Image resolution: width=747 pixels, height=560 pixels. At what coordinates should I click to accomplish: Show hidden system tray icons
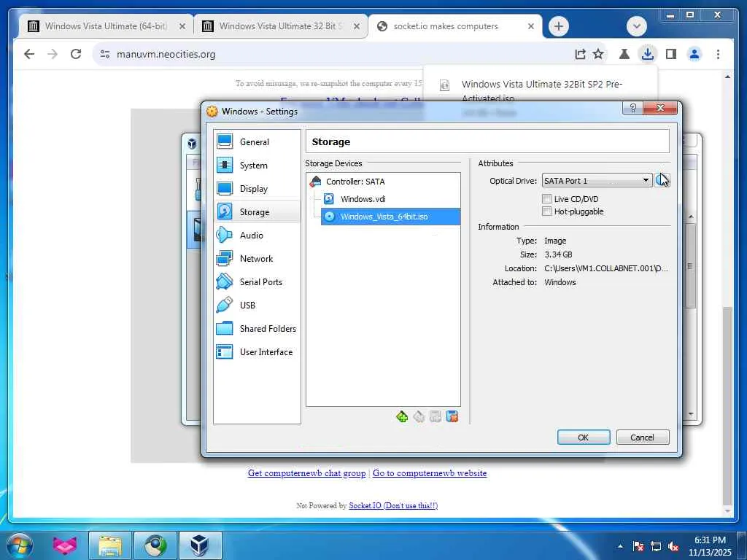click(620, 545)
